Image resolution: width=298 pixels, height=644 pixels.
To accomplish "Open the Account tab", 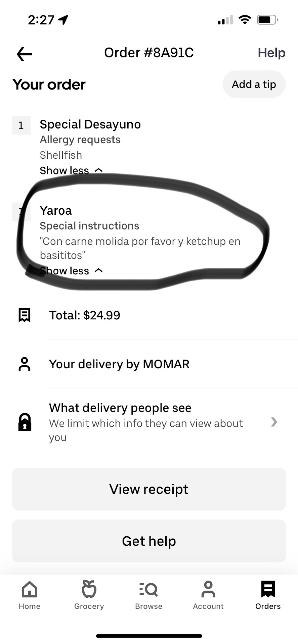I will point(208,595).
